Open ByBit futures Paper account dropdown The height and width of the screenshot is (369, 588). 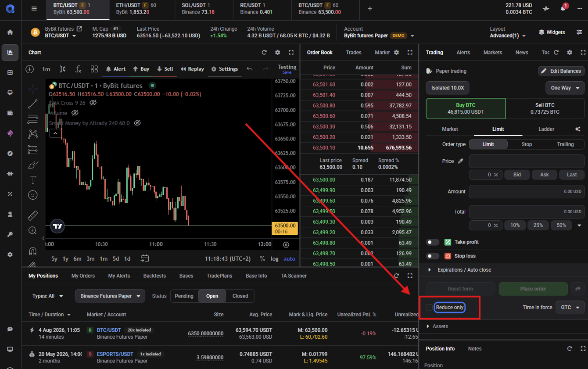pyautogui.click(x=379, y=36)
